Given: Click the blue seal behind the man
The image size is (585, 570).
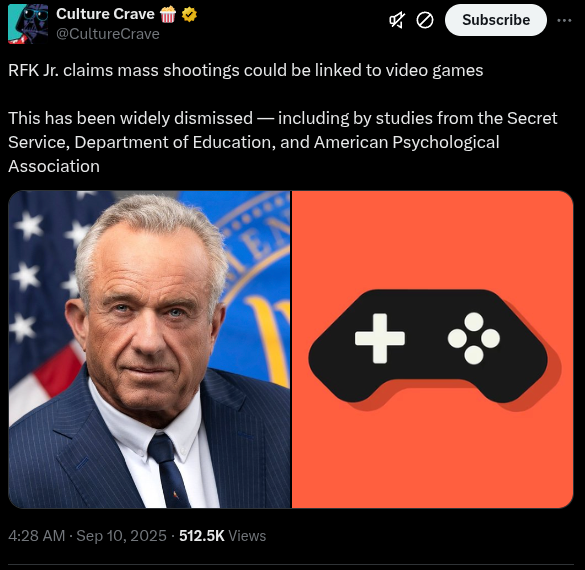Looking at the screenshot, I should (254, 269).
